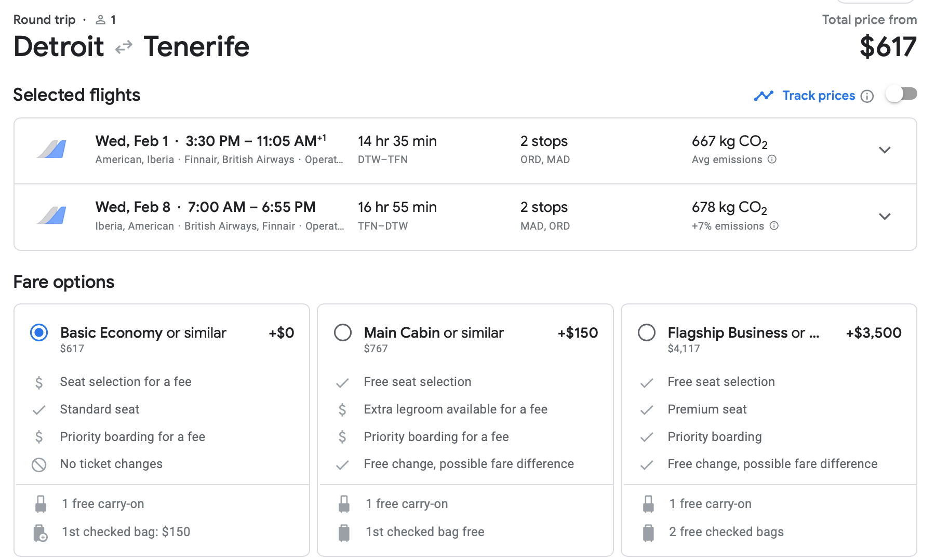Expand the Wed, Feb 8 flight details
The height and width of the screenshot is (560, 936).
click(885, 216)
